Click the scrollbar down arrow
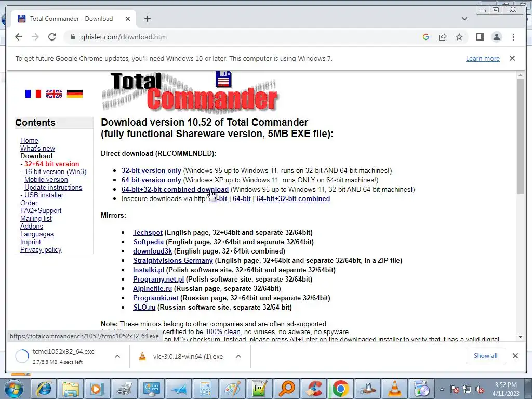The height and width of the screenshot is (399, 532). coord(520,337)
